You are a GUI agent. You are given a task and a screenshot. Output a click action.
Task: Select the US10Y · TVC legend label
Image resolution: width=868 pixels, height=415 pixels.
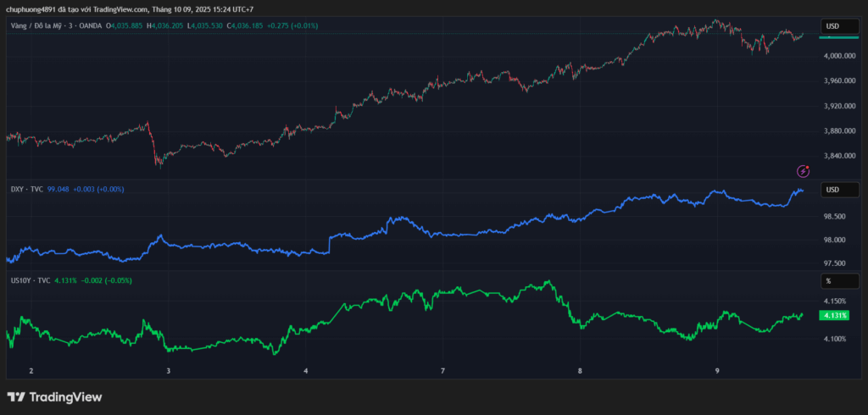31,280
